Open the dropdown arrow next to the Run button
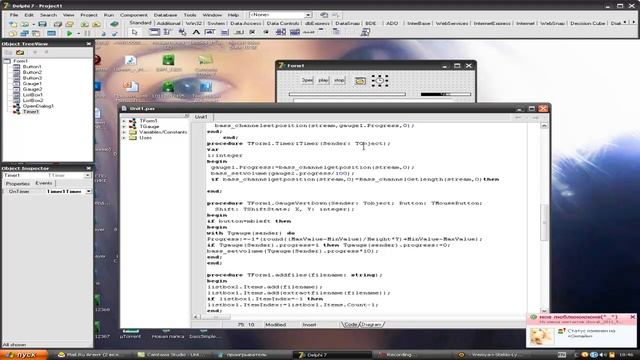Image resolution: width=640 pixels, height=360 pixels. 78,33
